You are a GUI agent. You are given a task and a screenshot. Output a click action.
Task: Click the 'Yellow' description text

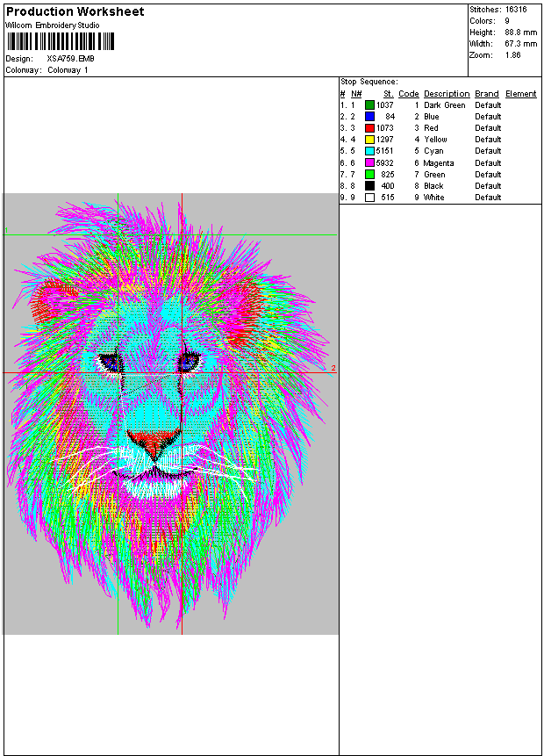[x=435, y=140]
